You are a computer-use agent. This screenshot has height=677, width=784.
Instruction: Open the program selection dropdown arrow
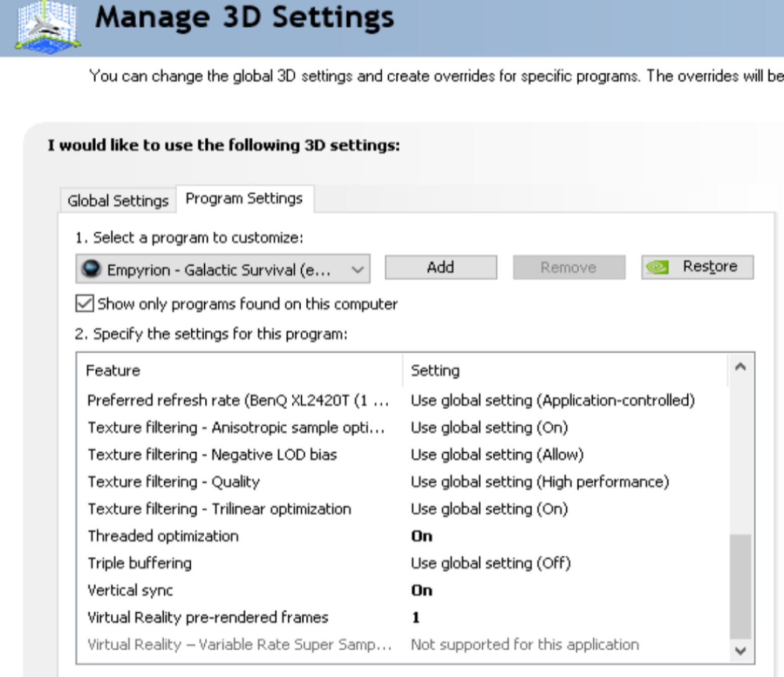pyautogui.click(x=357, y=269)
